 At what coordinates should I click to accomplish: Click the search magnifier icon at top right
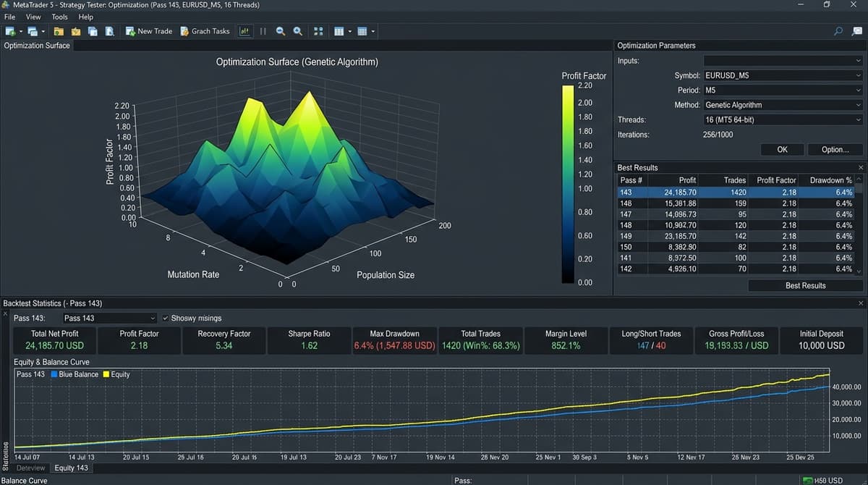click(838, 31)
